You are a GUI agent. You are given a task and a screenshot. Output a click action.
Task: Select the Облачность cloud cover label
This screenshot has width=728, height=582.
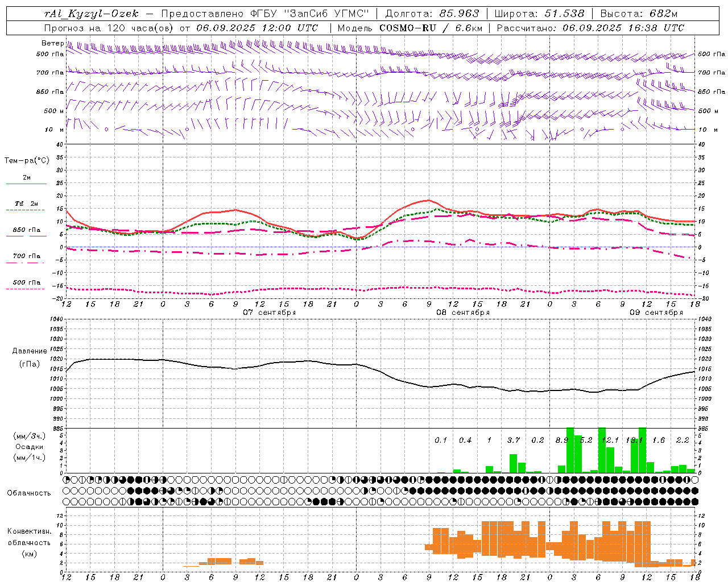(28, 493)
